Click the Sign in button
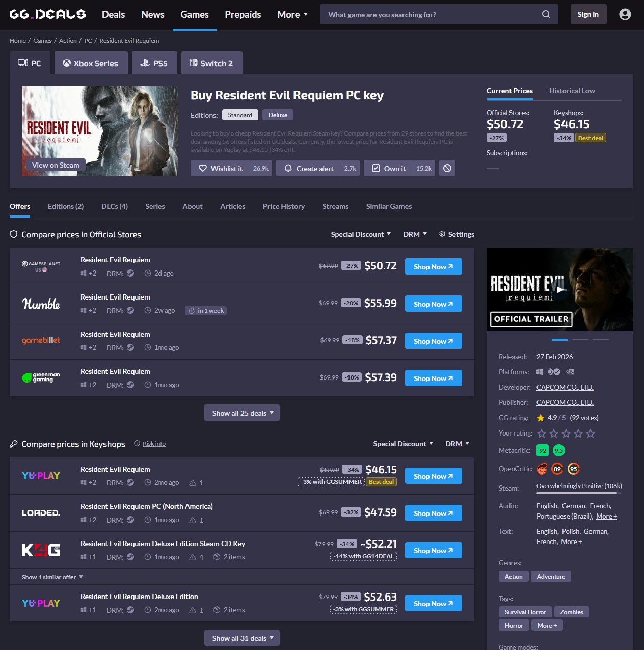This screenshot has width=644, height=650. point(588,14)
